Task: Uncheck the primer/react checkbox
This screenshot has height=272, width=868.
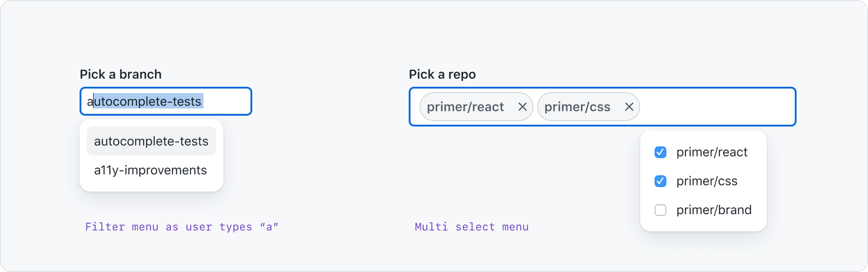Action: pyautogui.click(x=660, y=152)
